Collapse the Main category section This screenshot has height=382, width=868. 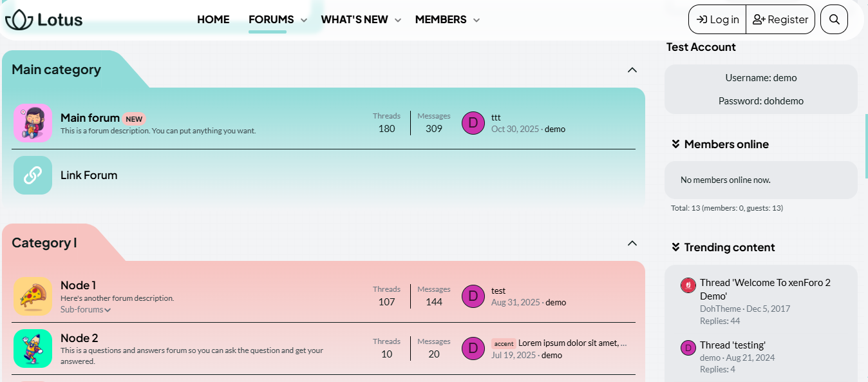632,70
